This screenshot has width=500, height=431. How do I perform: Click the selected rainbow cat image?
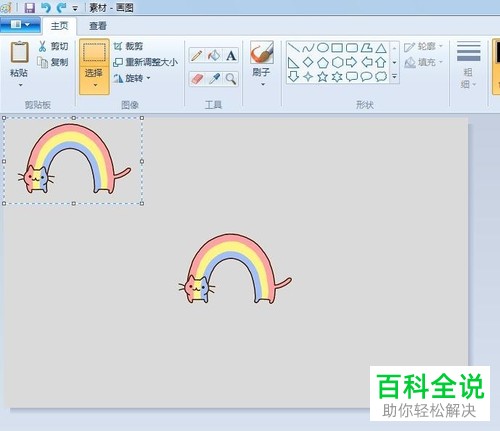74,159
